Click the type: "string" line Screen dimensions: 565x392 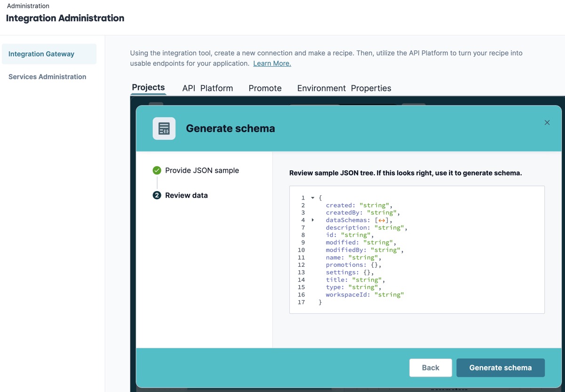click(x=354, y=287)
